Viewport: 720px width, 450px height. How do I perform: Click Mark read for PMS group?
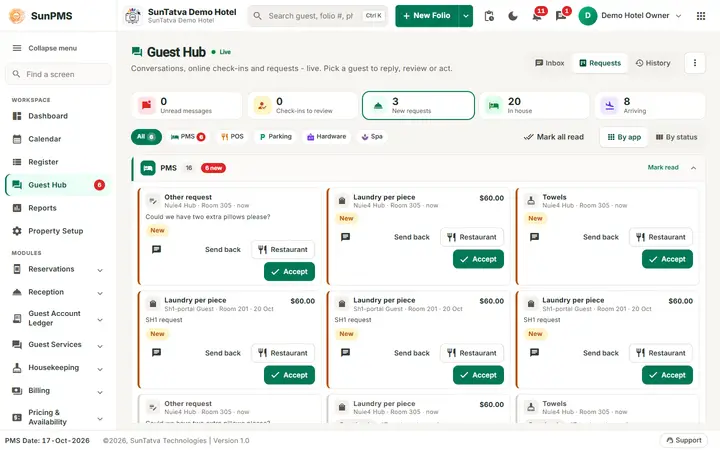tap(663, 168)
